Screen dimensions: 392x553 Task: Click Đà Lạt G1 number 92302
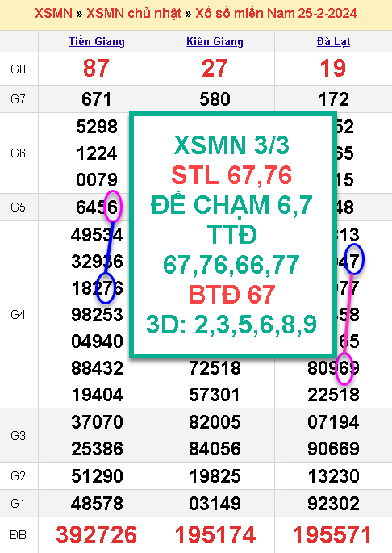[333, 504]
